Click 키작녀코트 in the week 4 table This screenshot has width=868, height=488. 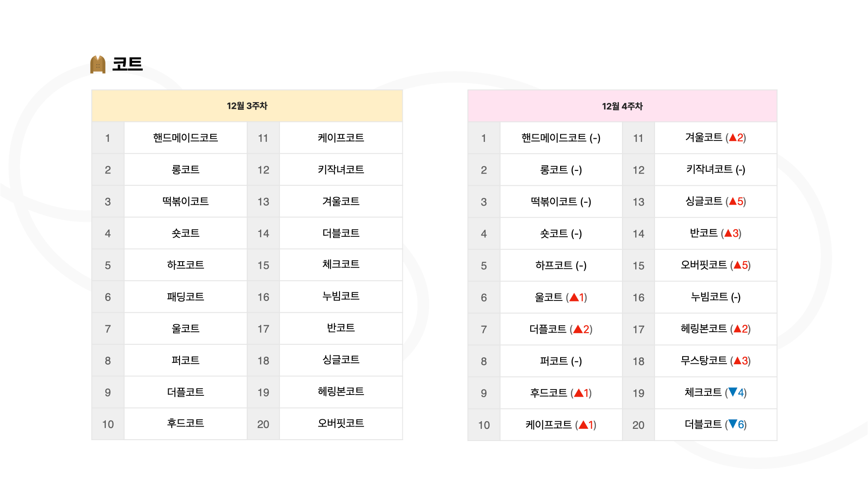(709, 169)
